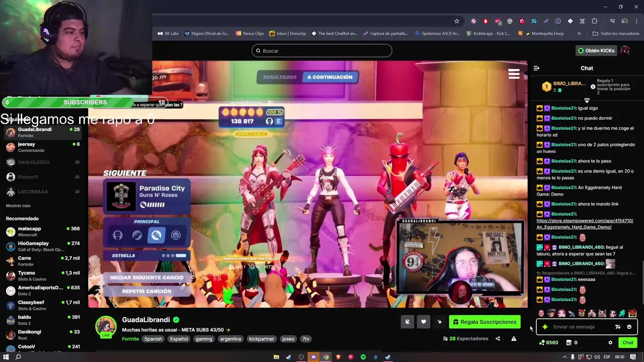Viewport: 644px width, 362px height.
Task: Open jeersay channel in sidebar
Action: tap(44, 147)
